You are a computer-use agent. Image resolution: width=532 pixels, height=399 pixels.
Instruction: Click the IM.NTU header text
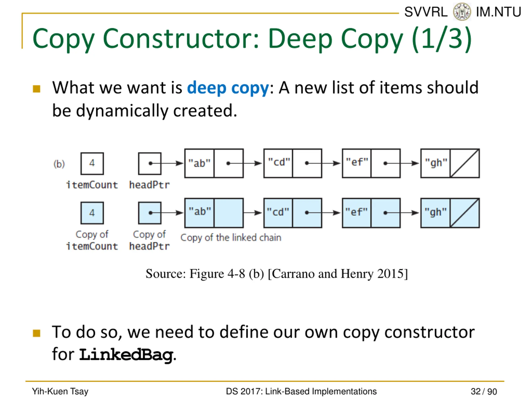click(x=499, y=12)
